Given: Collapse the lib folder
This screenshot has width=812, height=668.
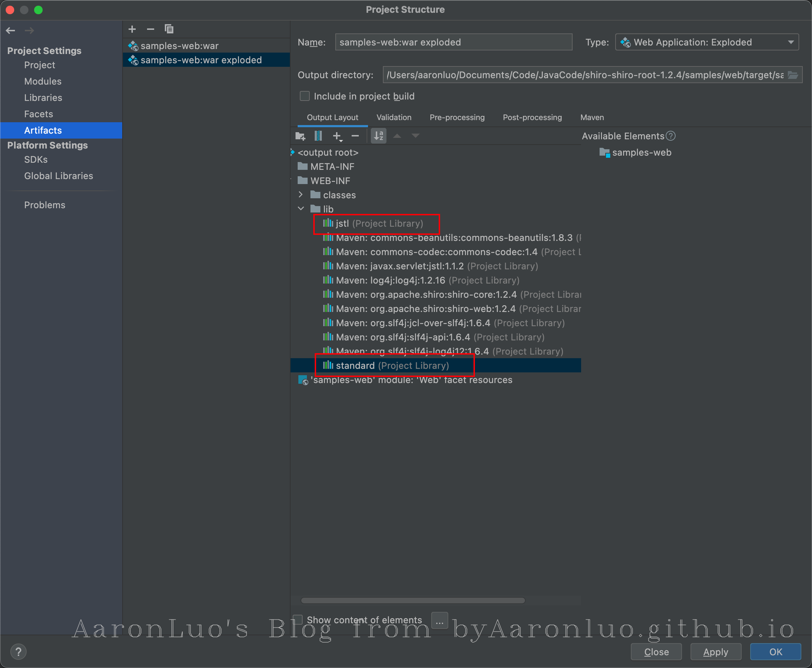Looking at the screenshot, I should point(301,209).
